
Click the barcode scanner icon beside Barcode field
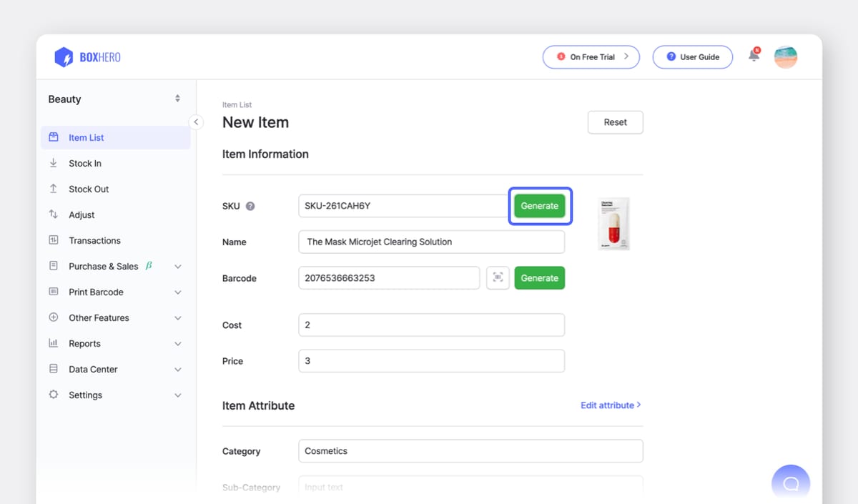[498, 278]
